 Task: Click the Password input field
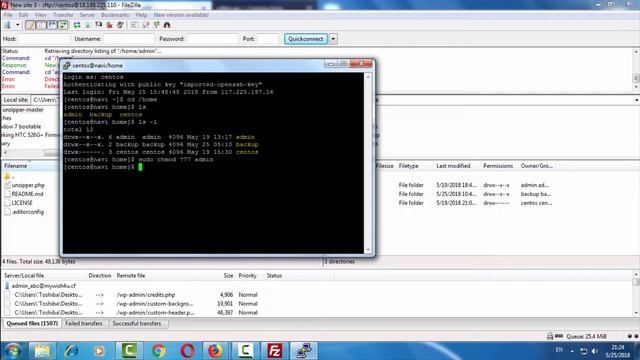(x=212, y=39)
